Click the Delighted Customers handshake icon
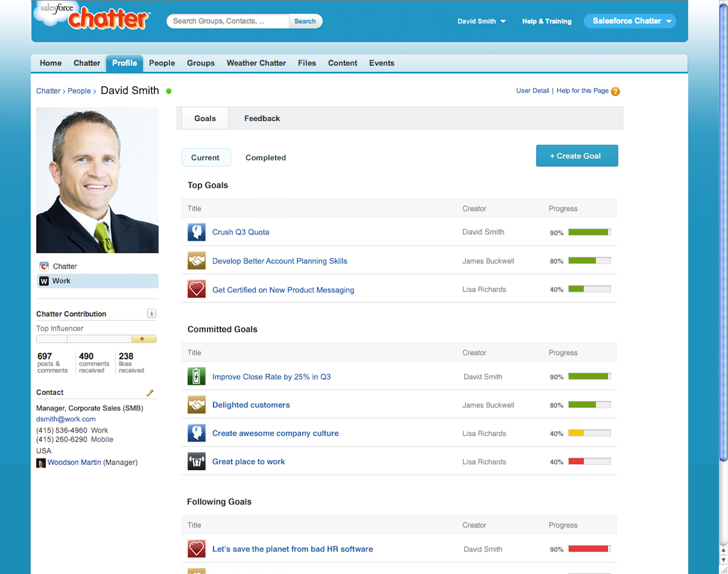Image resolution: width=728 pixels, height=574 pixels. [x=197, y=405]
